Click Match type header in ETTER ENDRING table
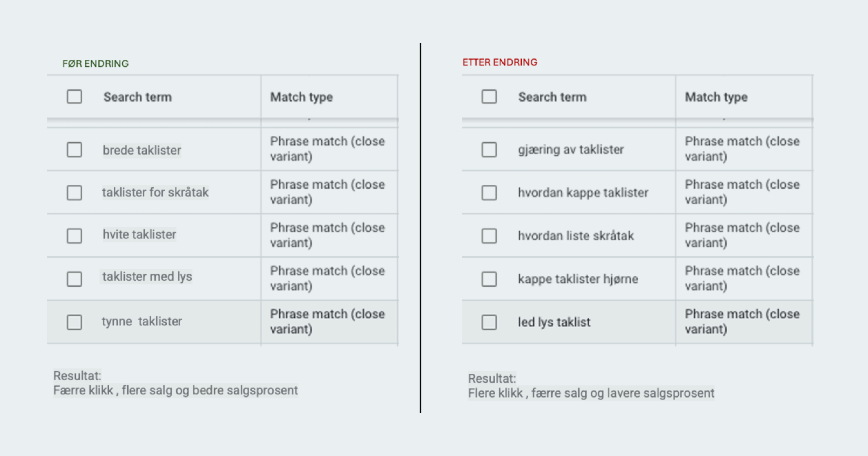The height and width of the screenshot is (456, 868). [716, 97]
